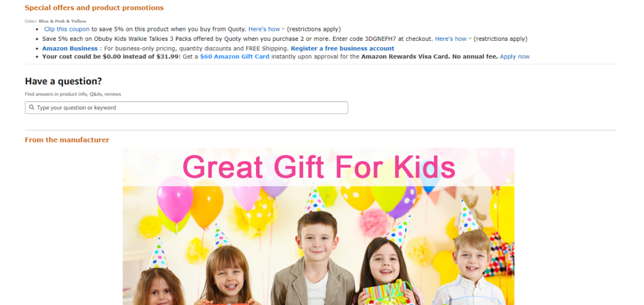Open Here's how link for the coupon
The width and height of the screenshot is (644, 305).
click(x=264, y=29)
